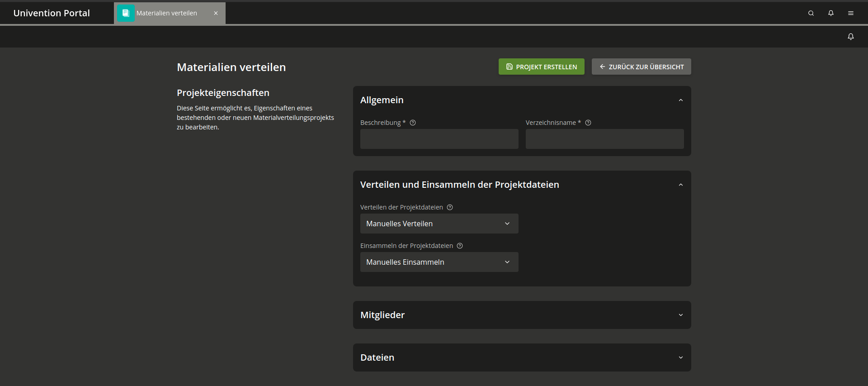Open the Manuelles Einsammeln dropdown
This screenshot has width=868, height=386.
(x=439, y=262)
